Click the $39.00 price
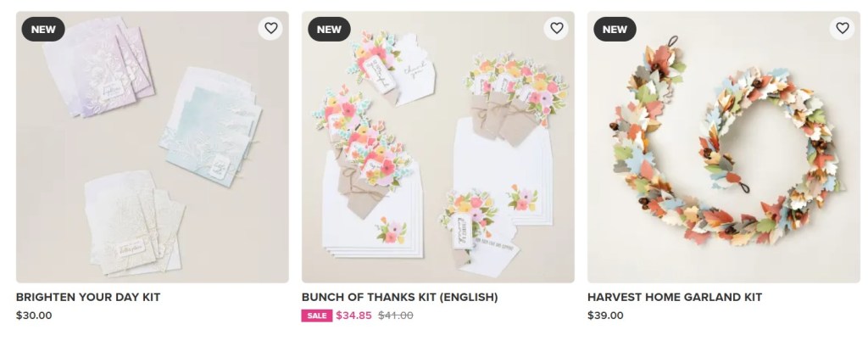The width and height of the screenshot is (868, 346). 605,315
